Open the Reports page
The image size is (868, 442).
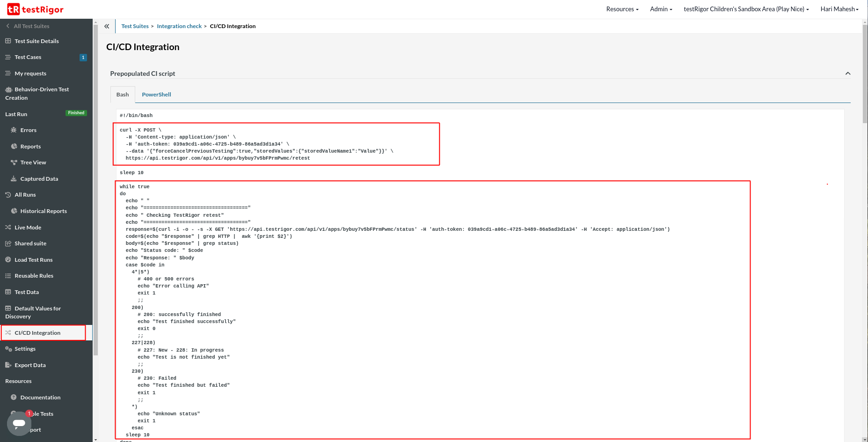[x=30, y=147]
